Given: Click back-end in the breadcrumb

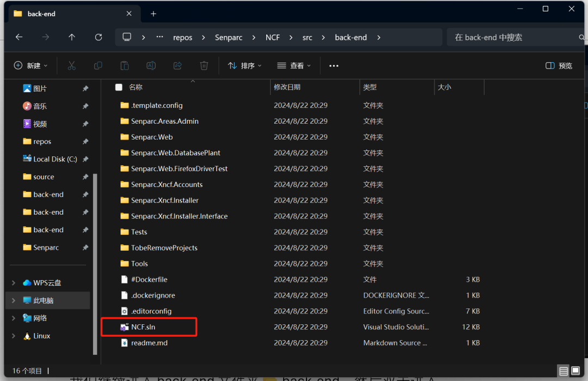Looking at the screenshot, I should [351, 38].
